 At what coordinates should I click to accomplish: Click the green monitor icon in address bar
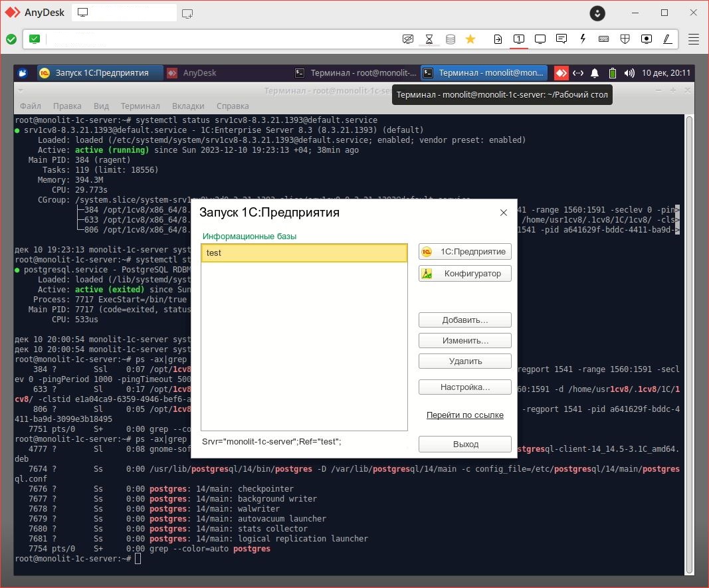point(35,39)
